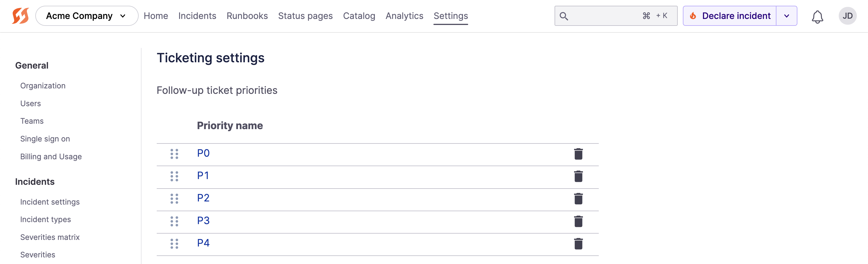The width and height of the screenshot is (868, 264).
Task: Click the FireHydrant logo icon
Action: [20, 16]
